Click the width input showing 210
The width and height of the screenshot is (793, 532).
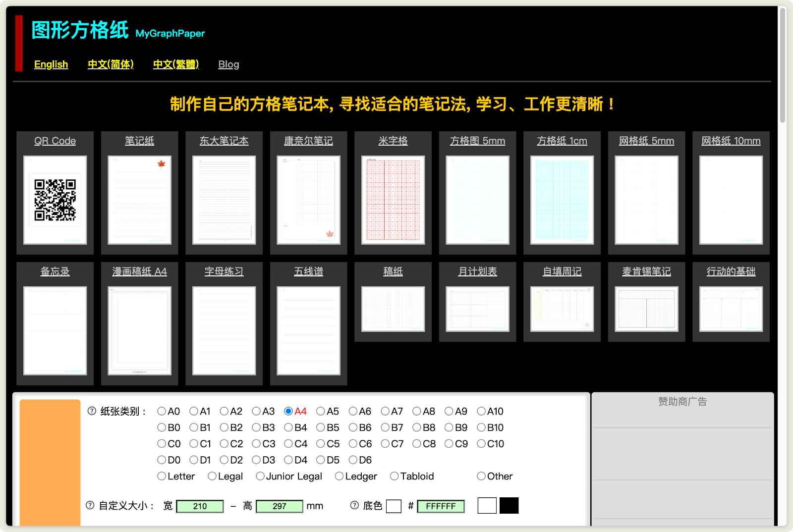[x=199, y=506]
